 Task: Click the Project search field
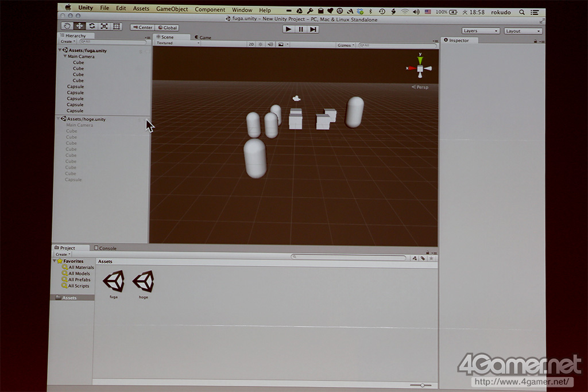[349, 257]
